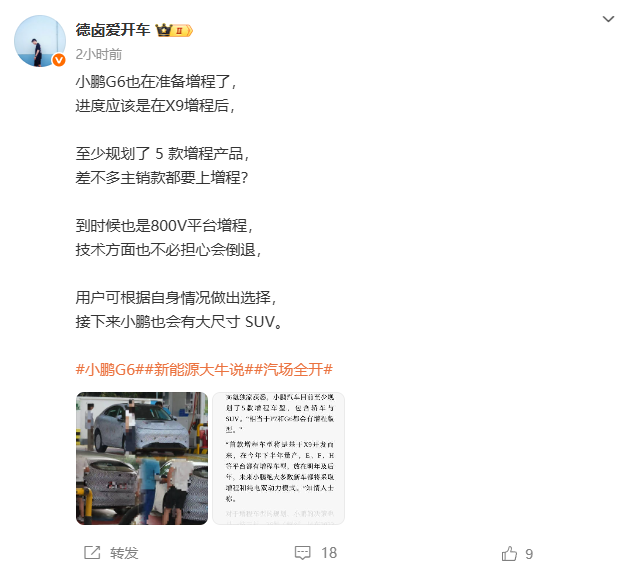This screenshot has height=573, width=628.
Task: Click the repost share arrow icon
Action: coord(92,553)
